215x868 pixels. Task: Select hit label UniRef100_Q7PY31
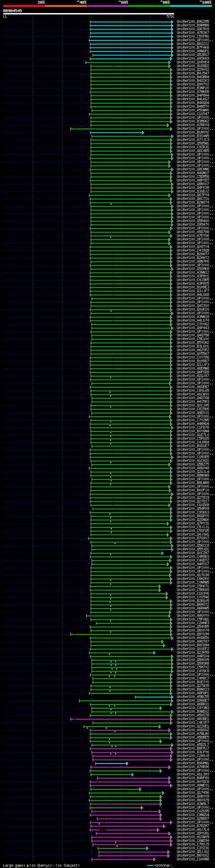point(193,524)
